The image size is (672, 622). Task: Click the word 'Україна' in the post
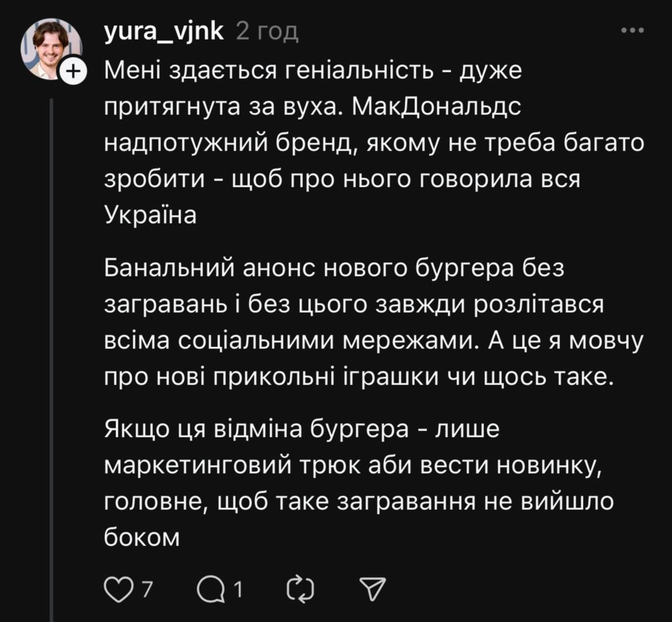click(151, 216)
